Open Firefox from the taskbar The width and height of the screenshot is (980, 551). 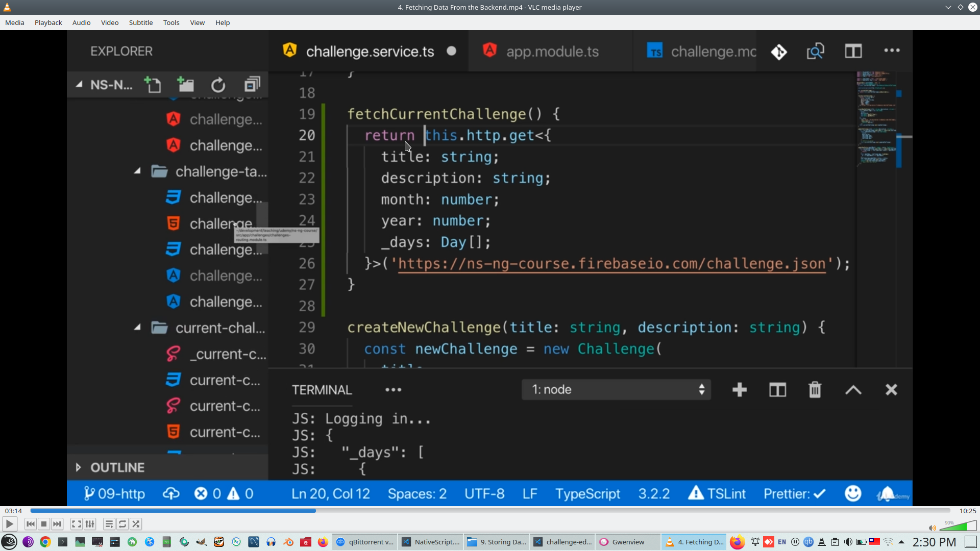coord(323,542)
